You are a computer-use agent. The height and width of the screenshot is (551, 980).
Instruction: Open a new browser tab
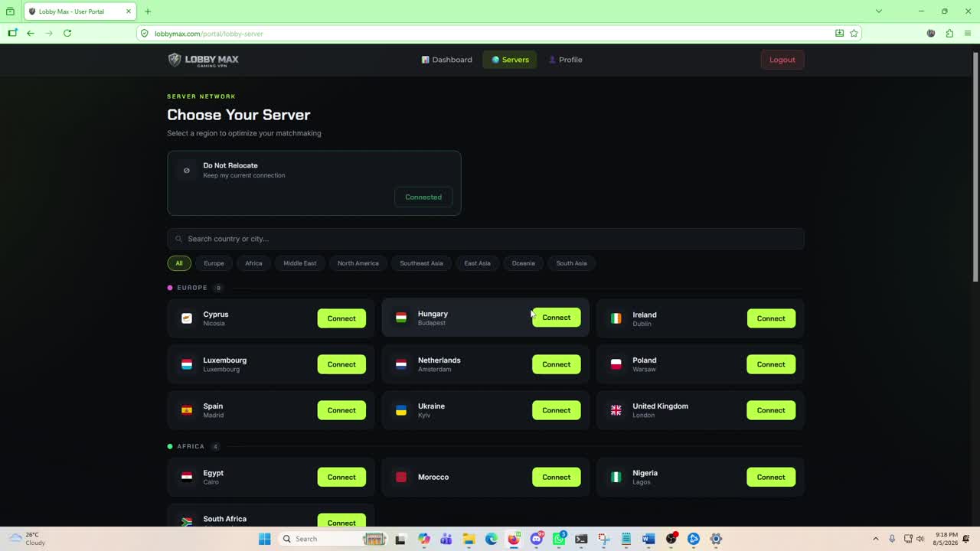[x=148, y=11]
